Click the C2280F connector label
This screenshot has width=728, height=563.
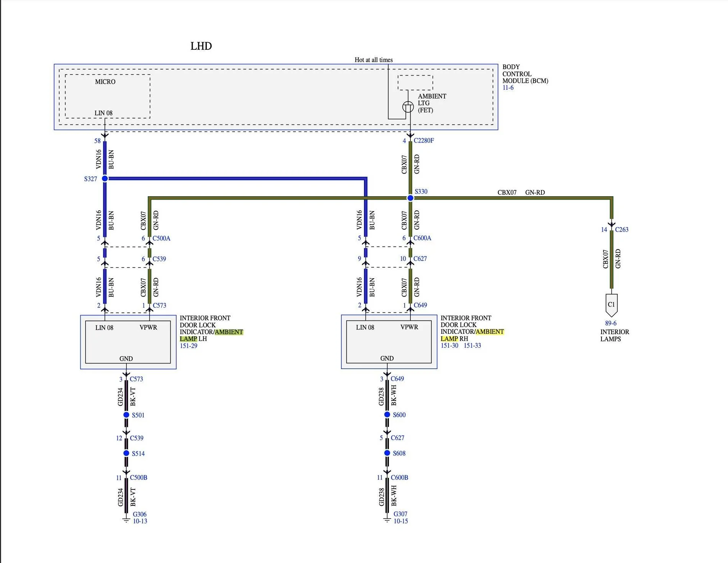424,141
